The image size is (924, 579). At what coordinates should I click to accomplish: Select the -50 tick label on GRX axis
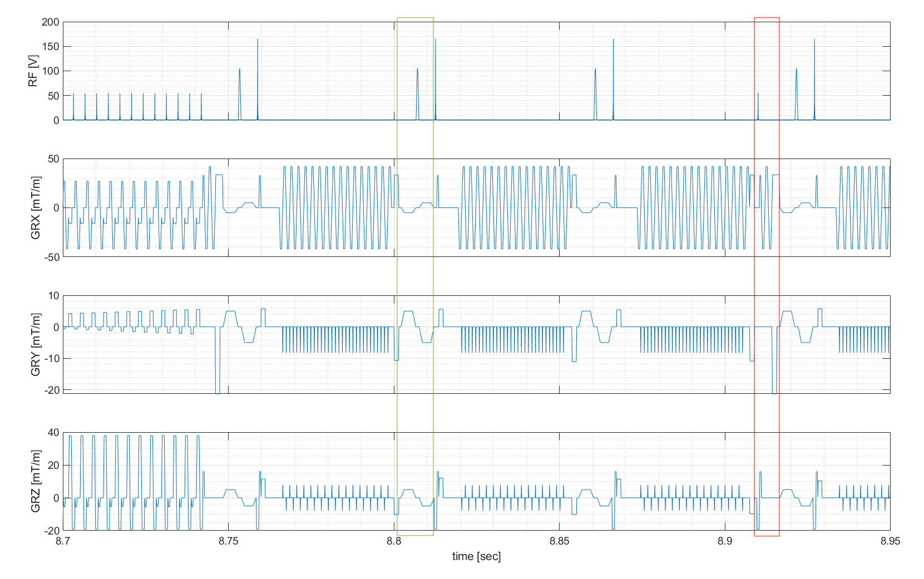(50, 257)
